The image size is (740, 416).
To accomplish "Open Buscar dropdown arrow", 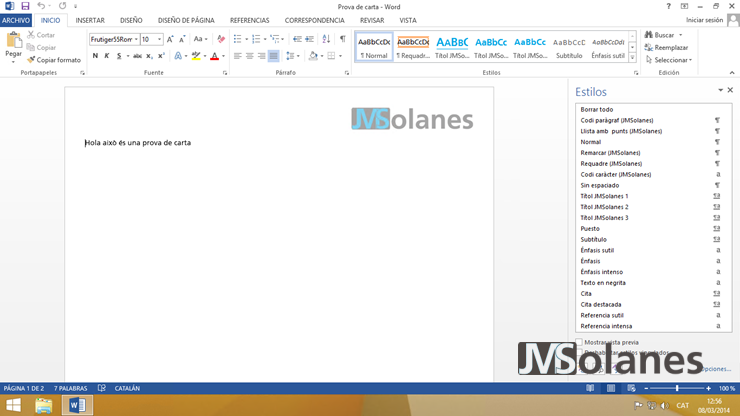I will pyautogui.click(x=681, y=35).
